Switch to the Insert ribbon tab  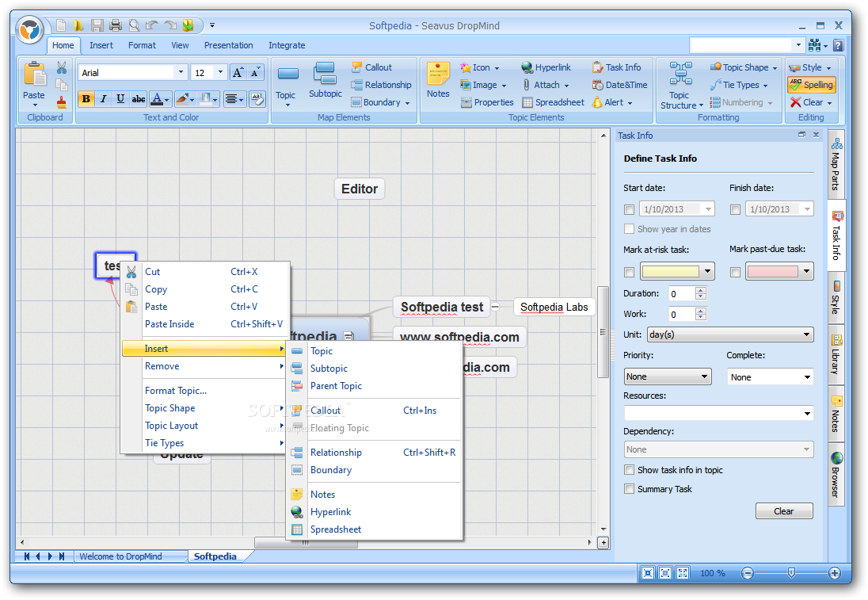coord(101,45)
